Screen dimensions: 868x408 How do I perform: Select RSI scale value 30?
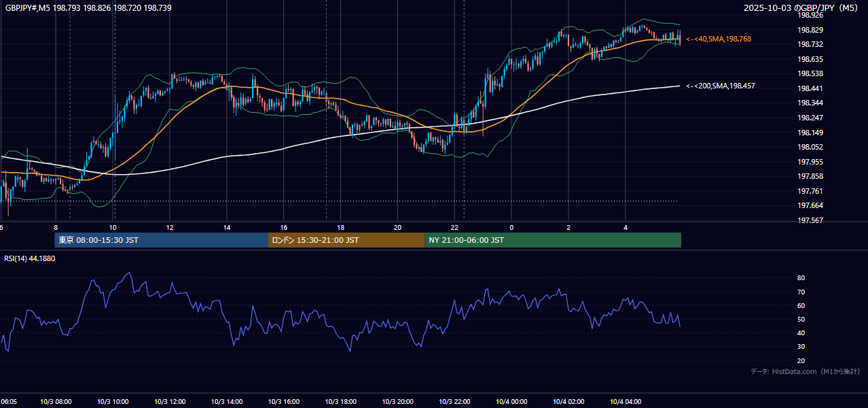(x=801, y=347)
